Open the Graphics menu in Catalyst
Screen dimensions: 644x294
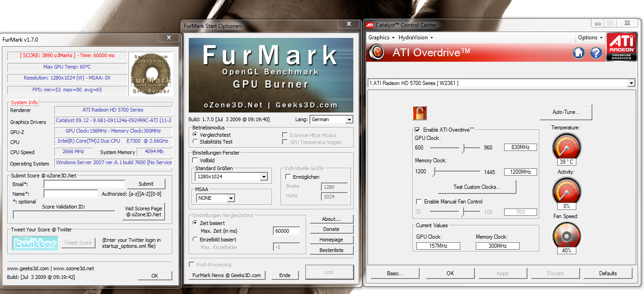tap(381, 37)
